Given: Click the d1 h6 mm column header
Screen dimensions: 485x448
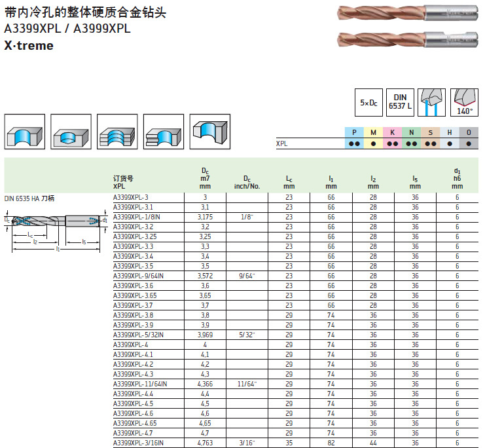Looking at the screenshot, I should coord(457,177).
